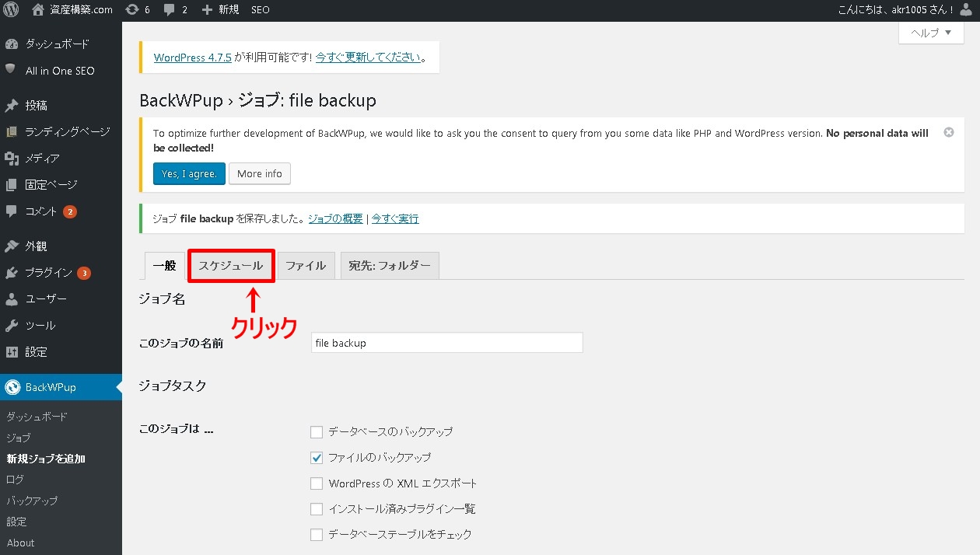Open the 外観 sidebar menu
The width and height of the screenshot is (980, 555).
coord(61,246)
